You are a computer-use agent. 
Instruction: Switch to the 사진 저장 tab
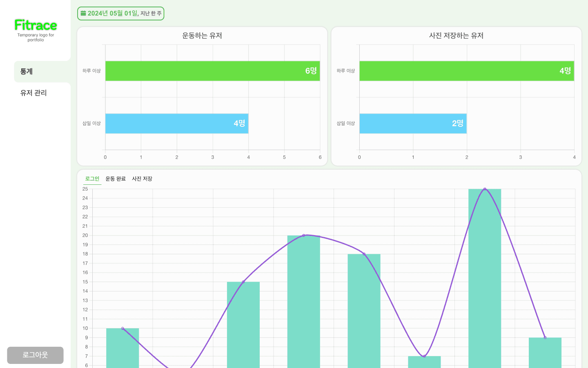(x=142, y=179)
